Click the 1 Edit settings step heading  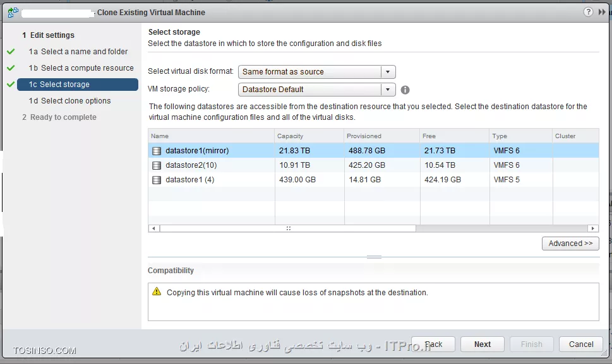48,35
